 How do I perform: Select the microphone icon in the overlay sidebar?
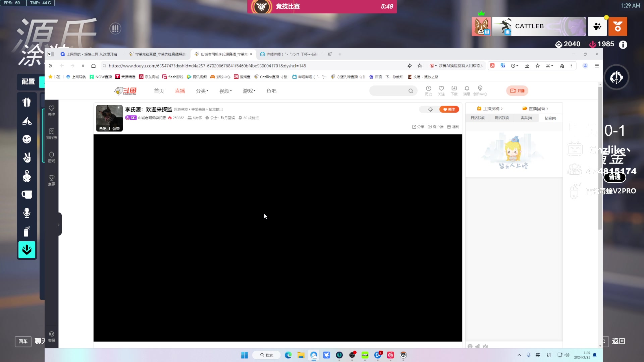[27, 213]
